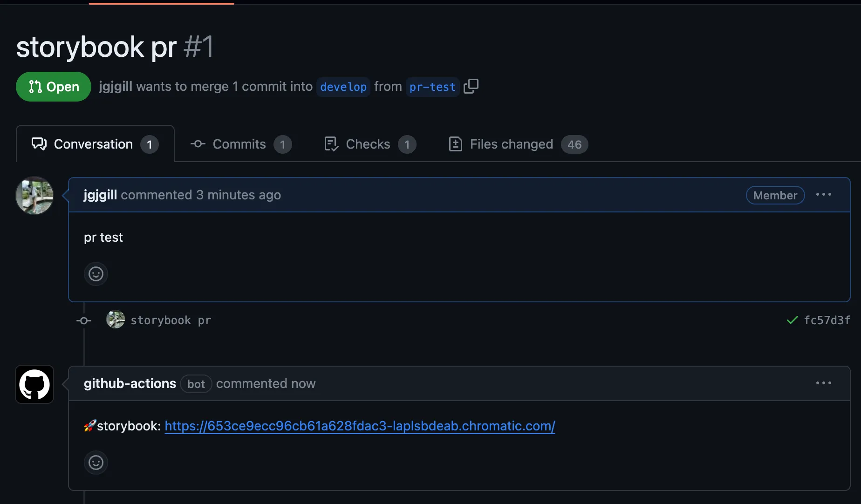Click the Open pull request status badge

click(x=54, y=87)
